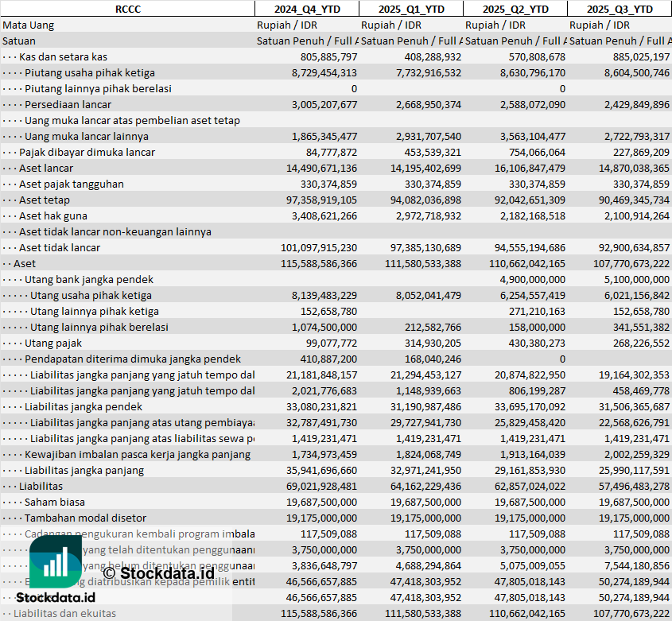The height and width of the screenshot is (621, 672).
Task: Select the Utang pajak row label
Action: [x=53, y=343]
